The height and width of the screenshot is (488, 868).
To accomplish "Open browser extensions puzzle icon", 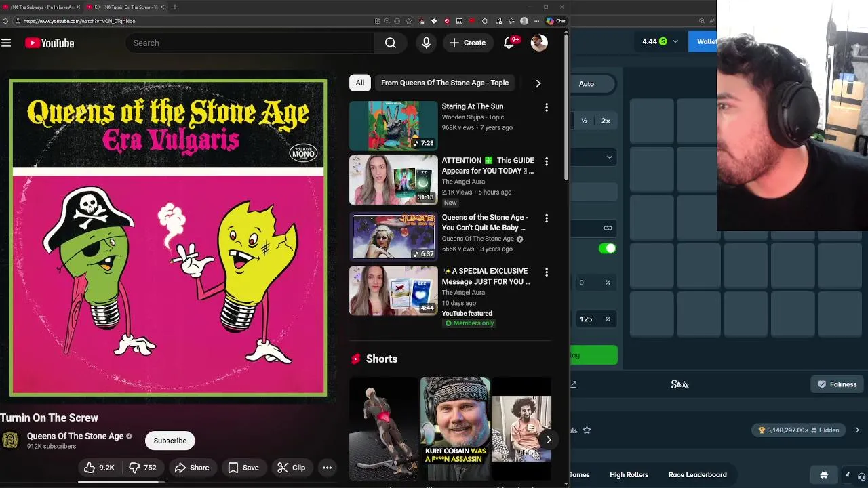I will click(x=484, y=21).
